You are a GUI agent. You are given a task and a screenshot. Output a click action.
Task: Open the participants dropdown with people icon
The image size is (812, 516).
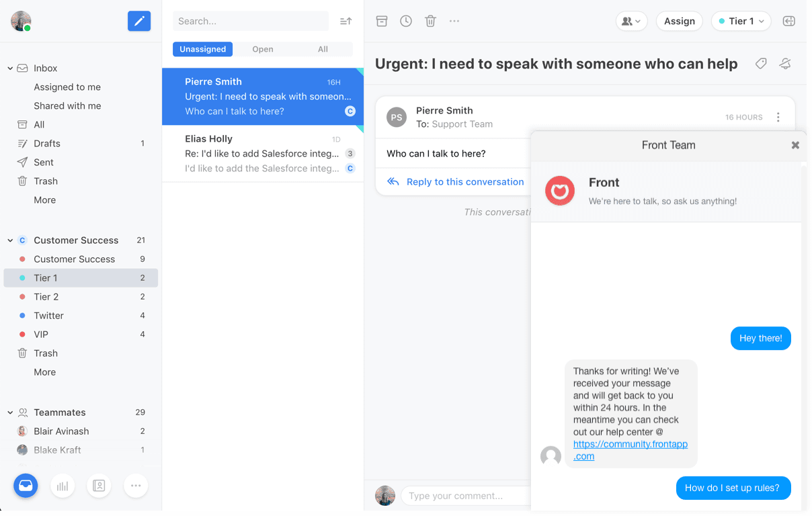pos(632,21)
